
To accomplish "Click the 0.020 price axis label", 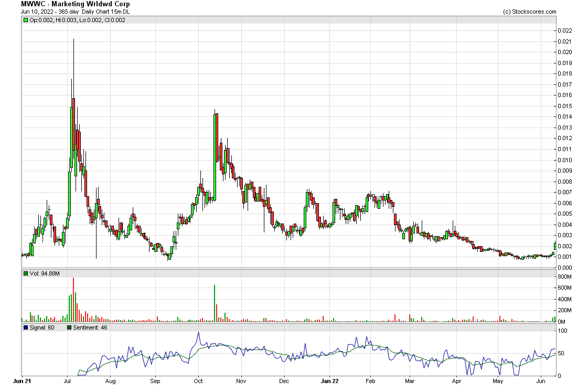I will [565, 52].
